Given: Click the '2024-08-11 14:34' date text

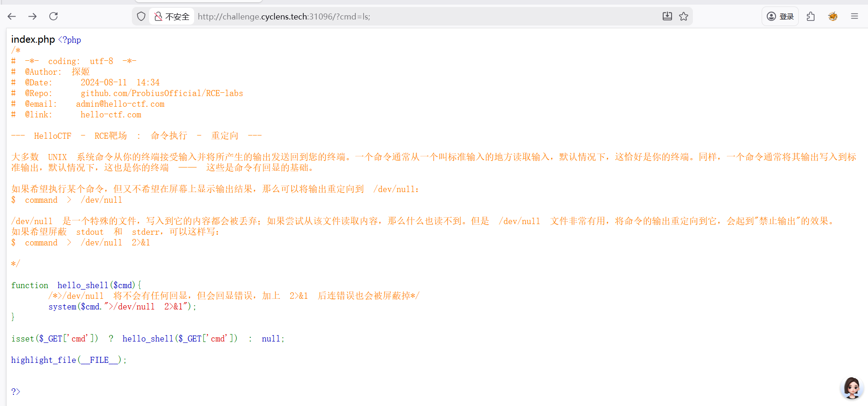Looking at the screenshot, I should 120,83.
